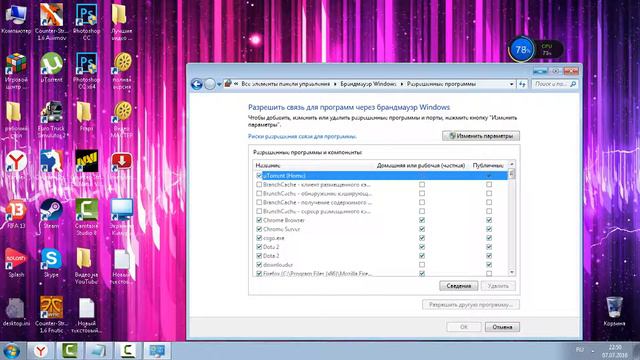Launch the Splash player shortcut
640x360 pixels.
pos(16,263)
